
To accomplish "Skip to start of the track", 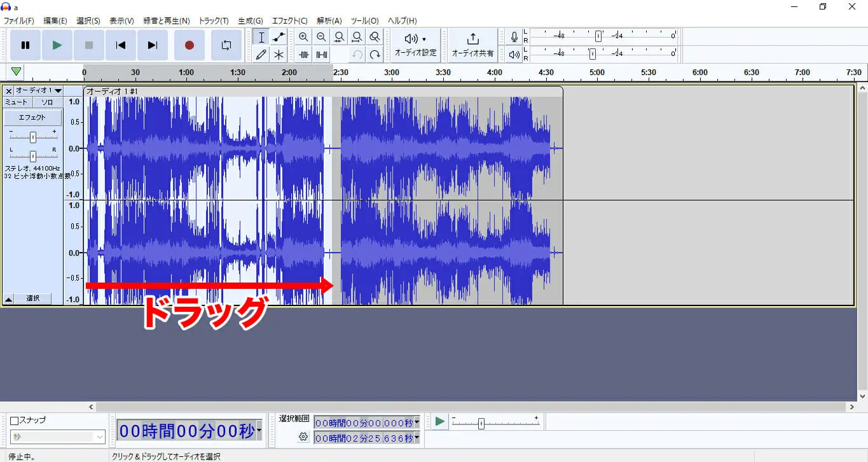I will pos(121,45).
